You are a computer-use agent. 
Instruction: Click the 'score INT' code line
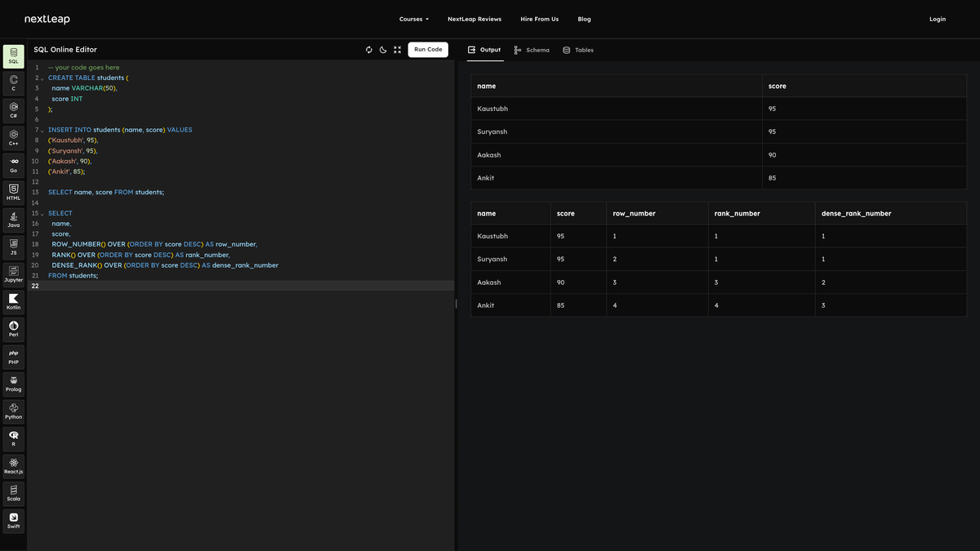click(x=67, y=99)
